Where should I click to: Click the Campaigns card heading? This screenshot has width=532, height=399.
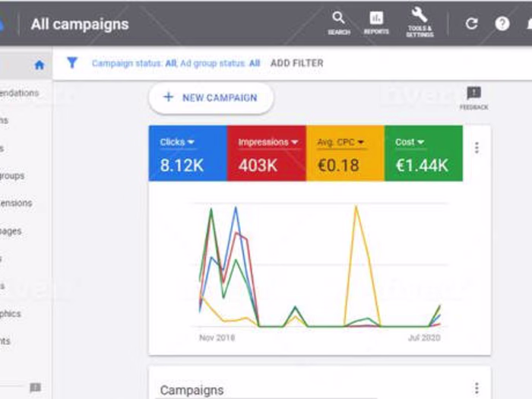[x=192, y=390]
